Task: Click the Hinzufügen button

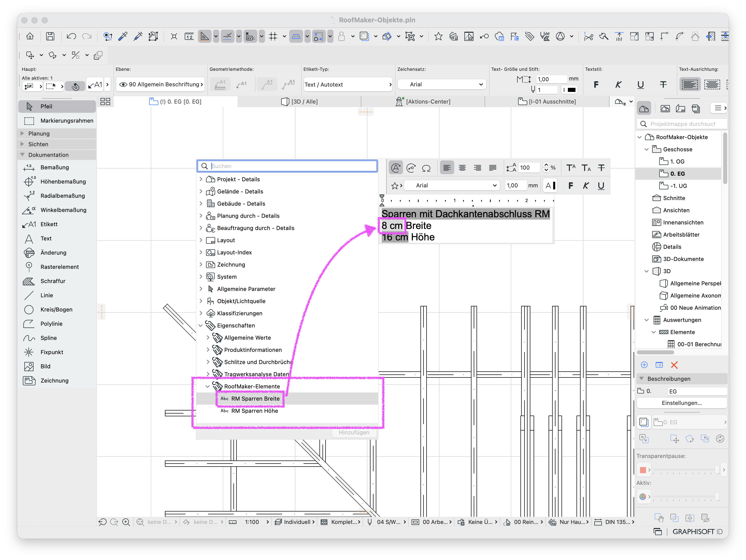Action: pos(354,433)
